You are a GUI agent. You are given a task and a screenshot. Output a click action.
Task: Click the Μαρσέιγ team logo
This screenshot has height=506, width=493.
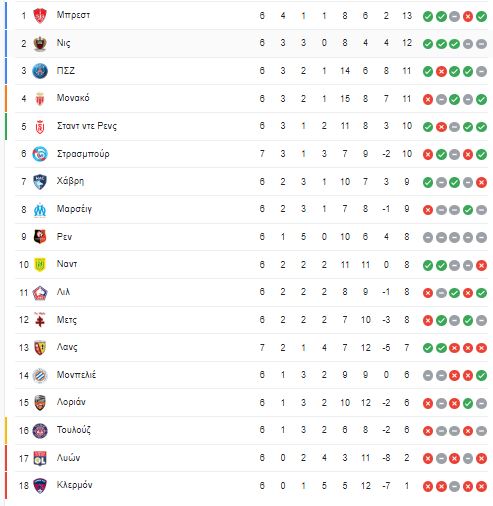40,210
